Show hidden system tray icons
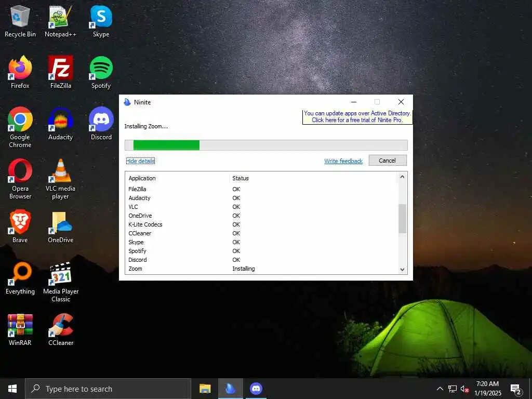Image resolution: width=532 pixels, height=399 pixels. coord(440,389)
